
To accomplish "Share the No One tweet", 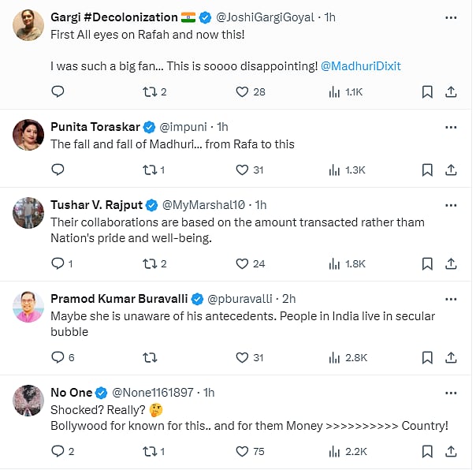I will [451, 451].
